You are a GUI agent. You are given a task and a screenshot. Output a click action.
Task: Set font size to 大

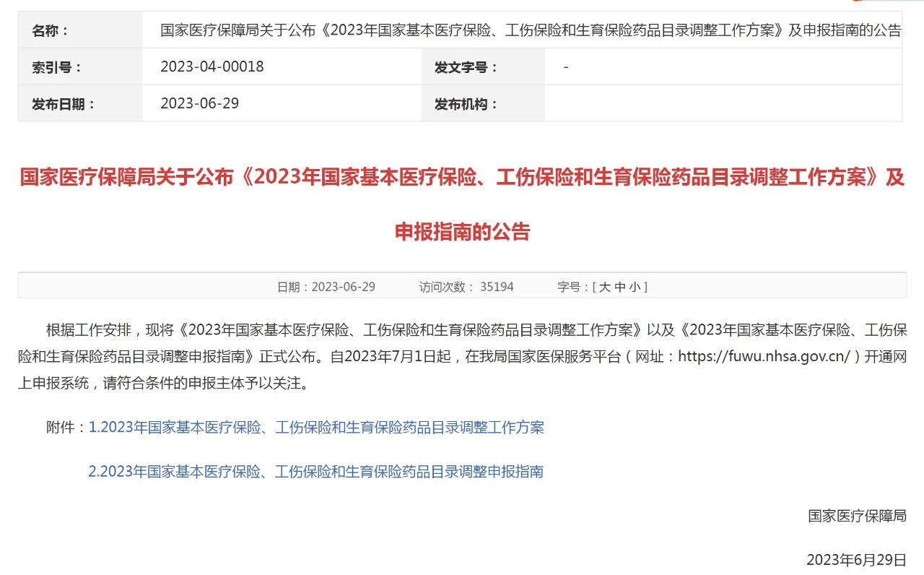(x=604, y=287)
